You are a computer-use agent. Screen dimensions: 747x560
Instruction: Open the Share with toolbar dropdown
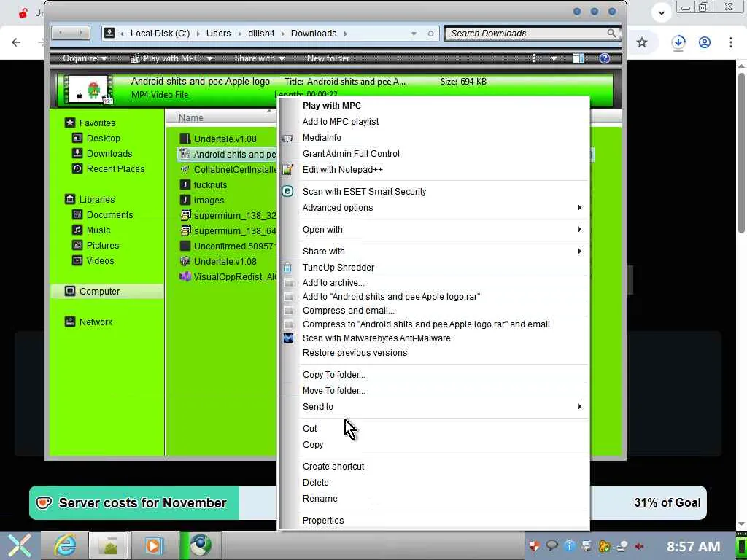coord(259,58)
